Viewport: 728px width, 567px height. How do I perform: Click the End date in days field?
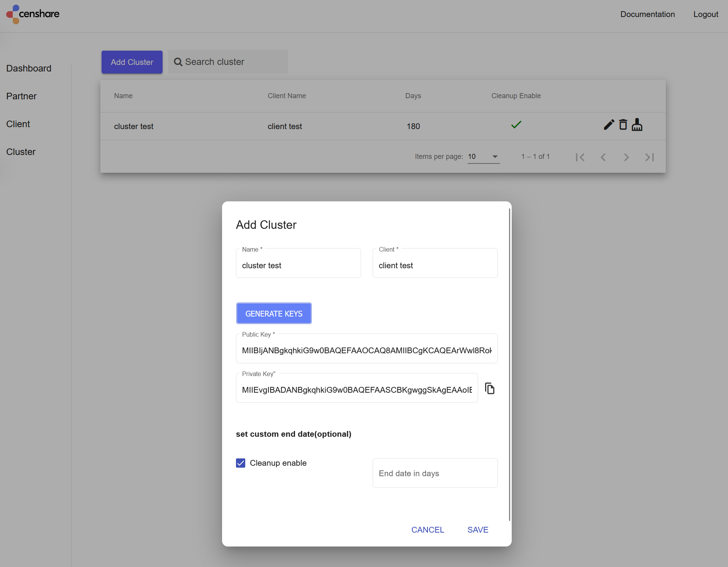tap(435, 473)
